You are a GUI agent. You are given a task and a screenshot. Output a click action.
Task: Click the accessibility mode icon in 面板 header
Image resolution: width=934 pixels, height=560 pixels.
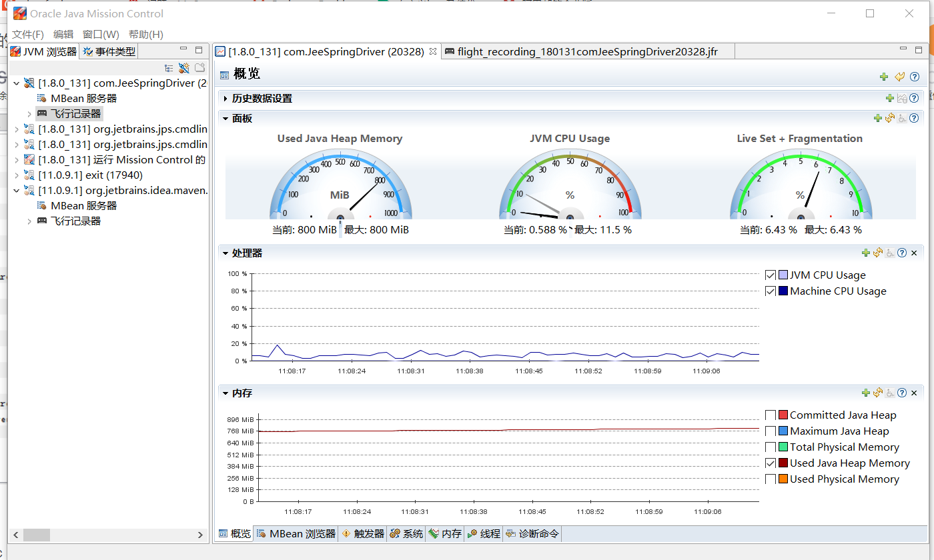[901, 118]
